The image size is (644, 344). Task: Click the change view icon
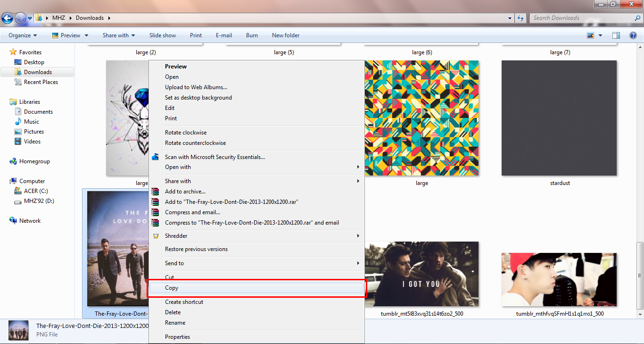pyautogui.click(x=590, y=35)
